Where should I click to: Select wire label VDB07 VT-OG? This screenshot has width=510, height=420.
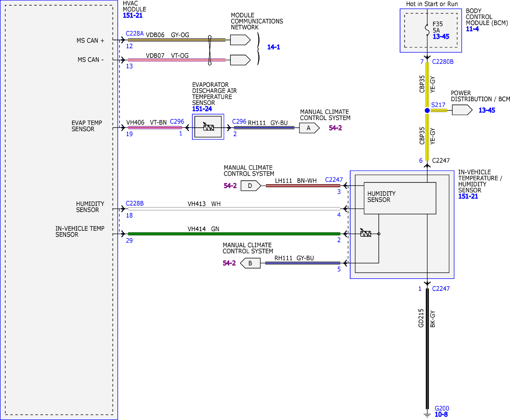(x=167, y=56)
